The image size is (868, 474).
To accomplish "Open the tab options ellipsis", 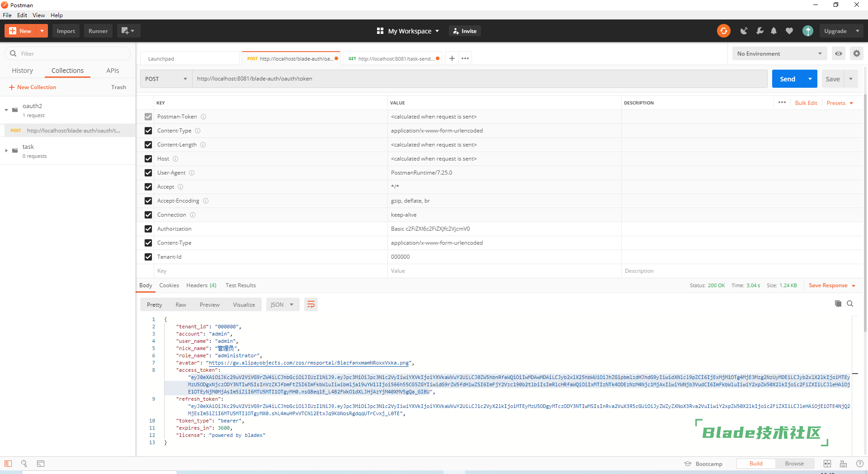I will 465,58.
